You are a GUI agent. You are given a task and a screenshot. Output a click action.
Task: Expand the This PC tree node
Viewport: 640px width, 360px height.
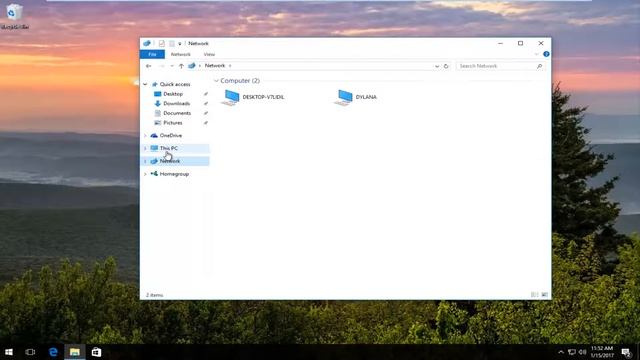click(145, 148)
